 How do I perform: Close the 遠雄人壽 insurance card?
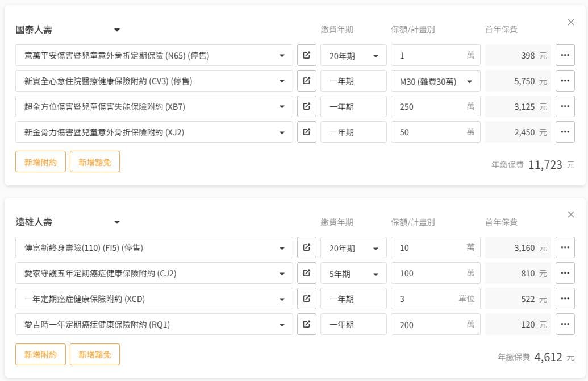571,214
